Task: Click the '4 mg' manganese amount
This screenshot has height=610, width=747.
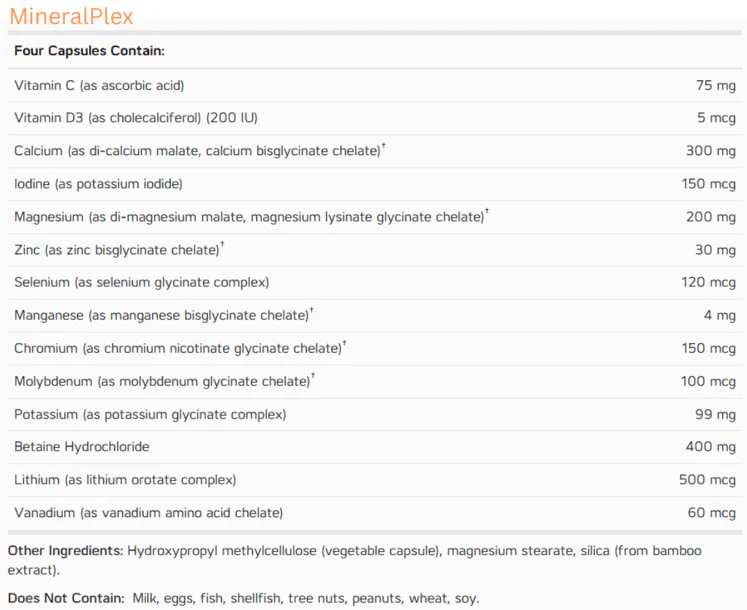Action: (x=720, y=315)
